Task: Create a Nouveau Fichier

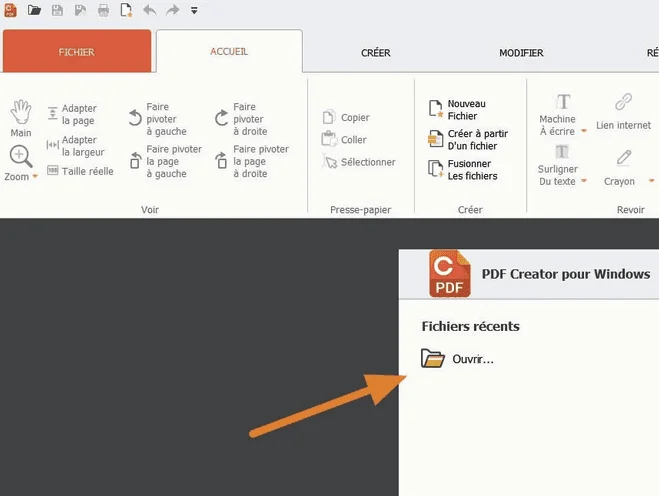Action: tap(457, 110)
